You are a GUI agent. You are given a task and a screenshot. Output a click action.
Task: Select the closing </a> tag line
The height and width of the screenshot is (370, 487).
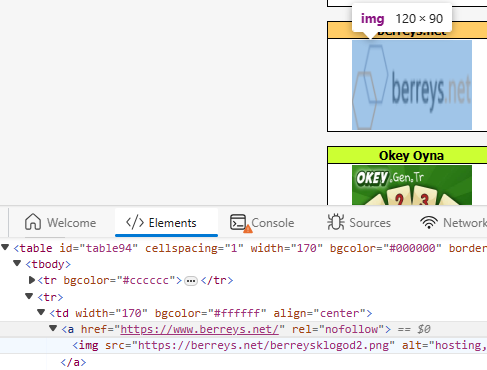click(73, 362)
